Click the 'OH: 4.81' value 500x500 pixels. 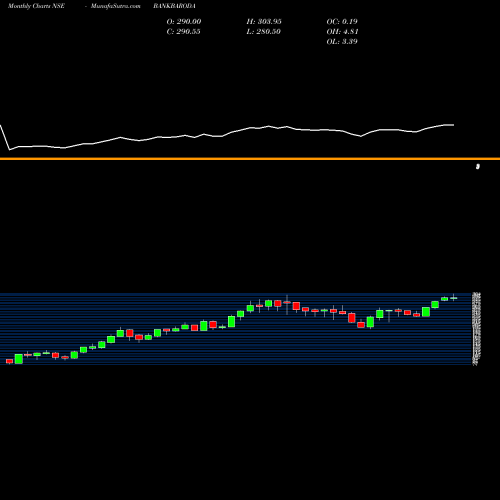(x=342, y=31)
